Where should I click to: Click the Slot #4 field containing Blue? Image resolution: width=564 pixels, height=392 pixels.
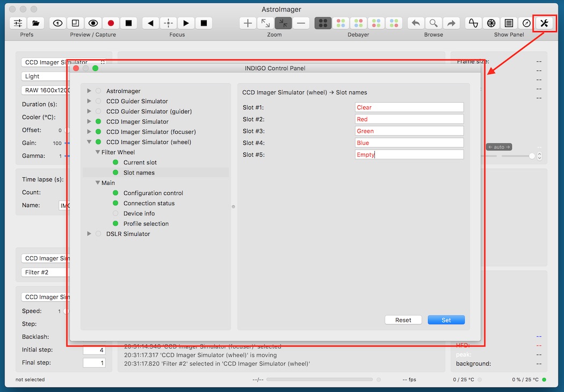click(409, 143)
